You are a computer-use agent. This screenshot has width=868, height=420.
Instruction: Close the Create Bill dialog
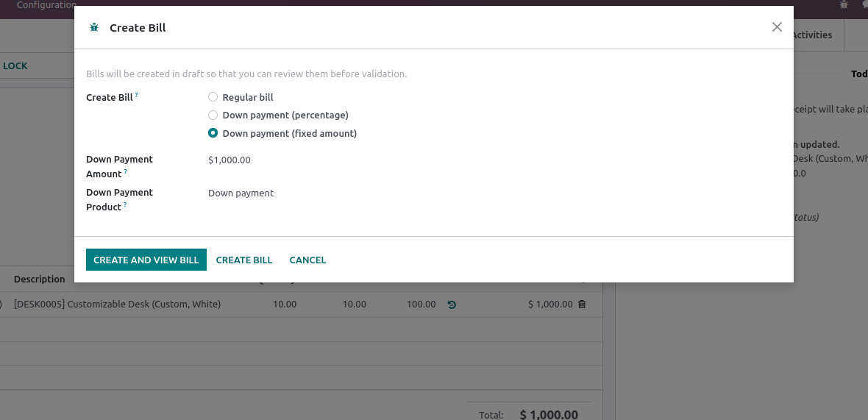click(777, 27)
